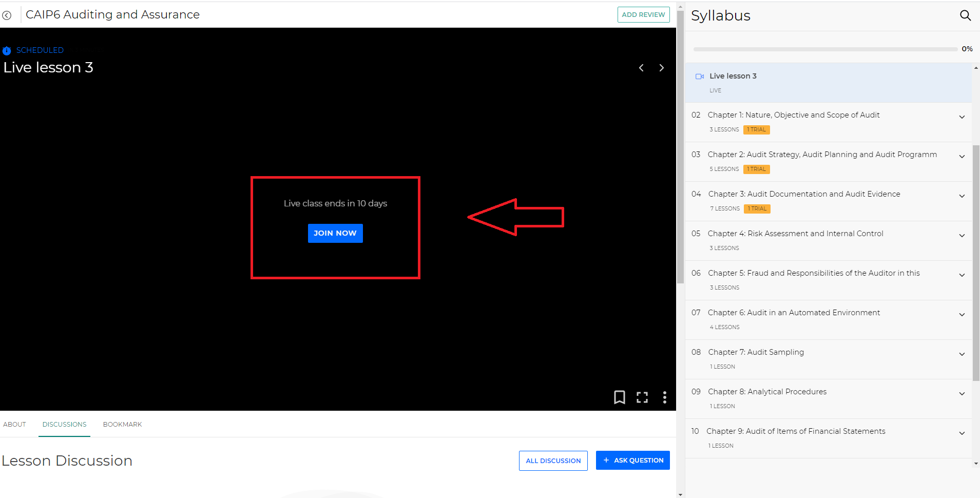980x498 pixels.
Task: Click Chapter 3 '1 TRIAL' badge
Action: pyautogui.click(x=757, y=209)
